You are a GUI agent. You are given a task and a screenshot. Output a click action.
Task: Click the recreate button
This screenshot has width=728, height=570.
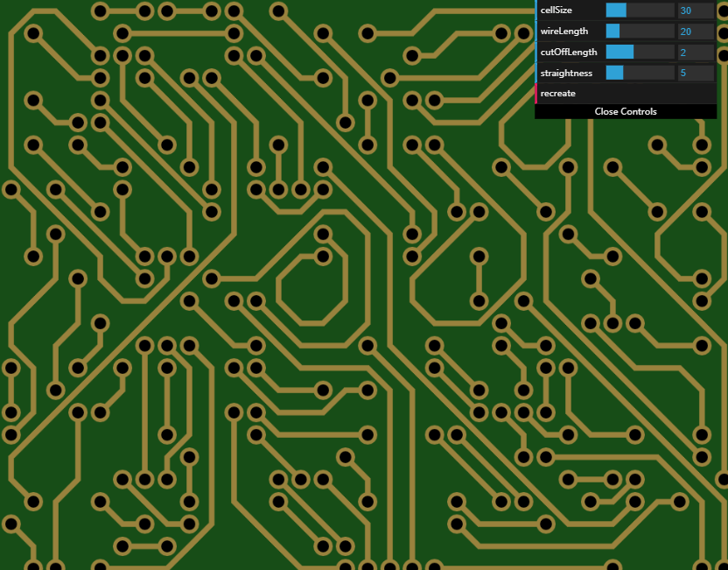[x=626, y=94]
